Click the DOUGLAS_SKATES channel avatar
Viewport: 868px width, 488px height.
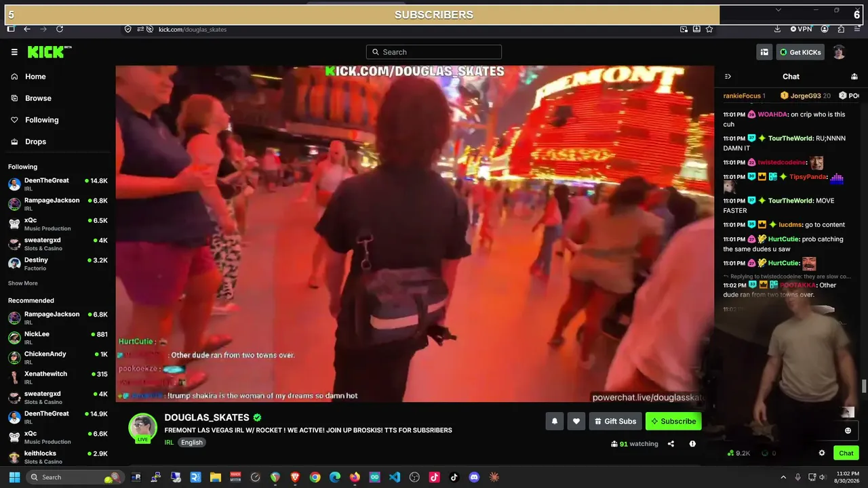143,428
